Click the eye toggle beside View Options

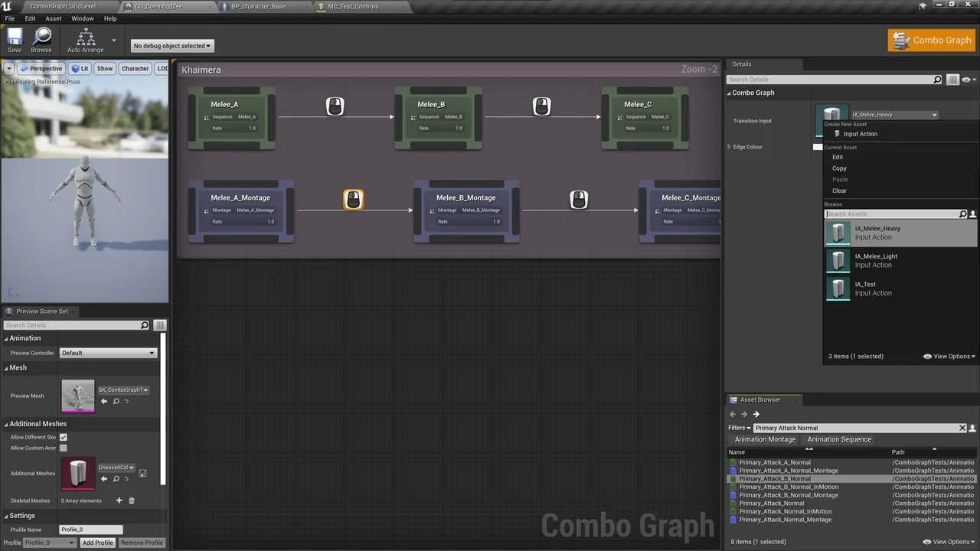[926, 356]
